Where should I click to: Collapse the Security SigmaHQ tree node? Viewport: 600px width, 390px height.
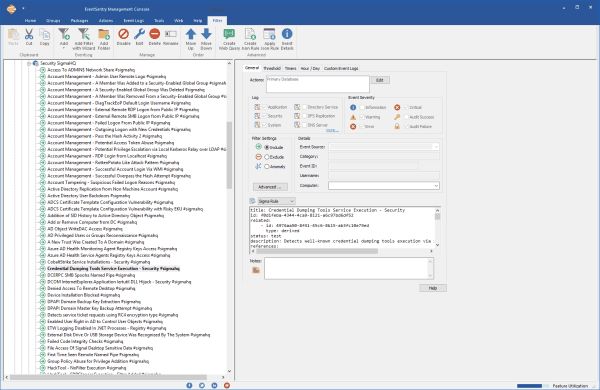coord(29,64)
